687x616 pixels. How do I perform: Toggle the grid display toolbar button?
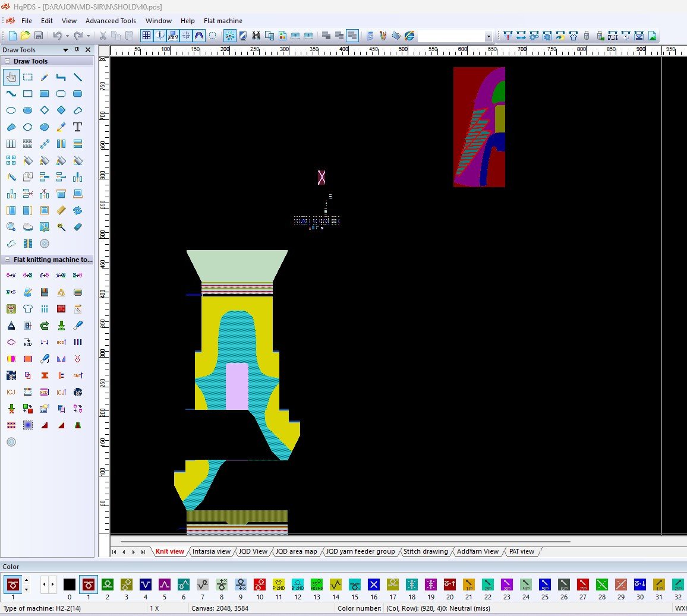tap(146, 36)
